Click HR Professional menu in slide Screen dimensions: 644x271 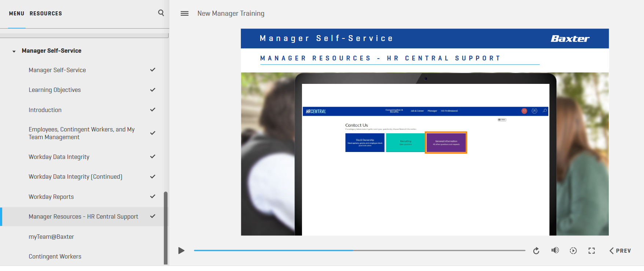(x=449, y=111)
